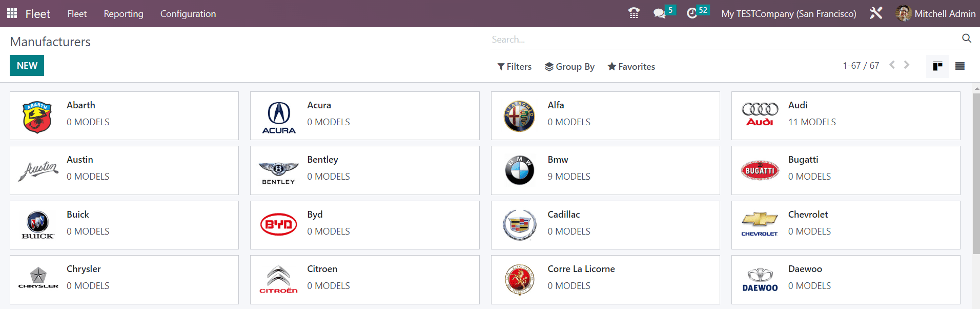Open the Chrysler manufacturer name
Image resolution: width=980 pixels, height=309 pixels.
point(84,269)
